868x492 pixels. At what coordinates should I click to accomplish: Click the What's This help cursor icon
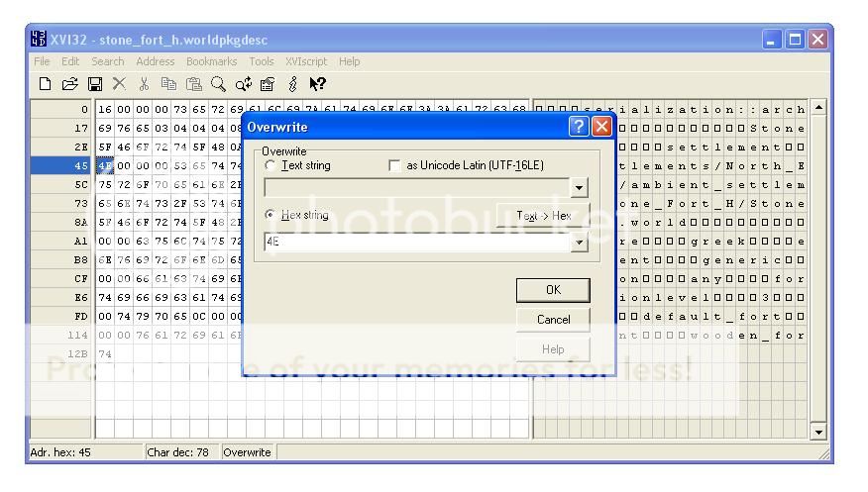(x=320, y=84)
